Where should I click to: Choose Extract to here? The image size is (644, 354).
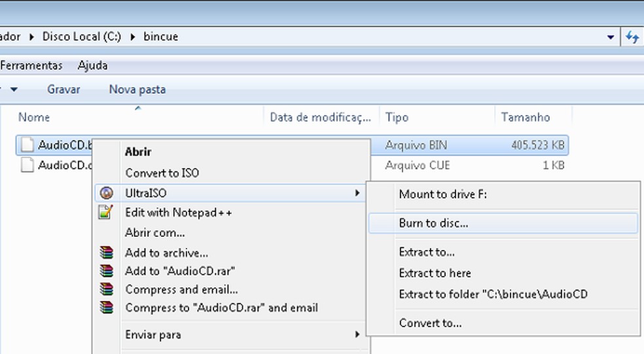coord(435,273)
